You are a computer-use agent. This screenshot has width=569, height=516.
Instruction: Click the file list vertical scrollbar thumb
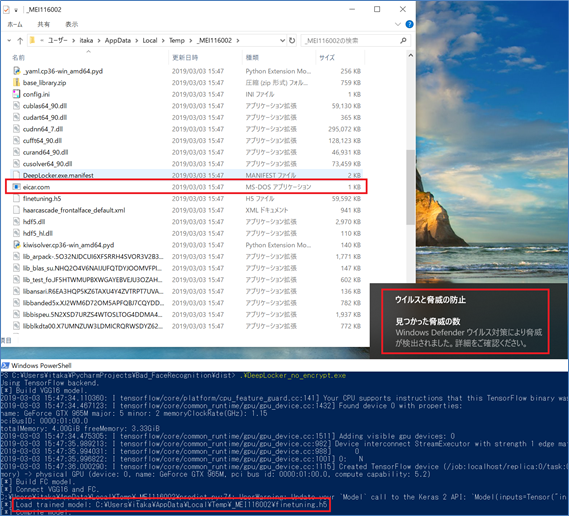tap(410, 187)
